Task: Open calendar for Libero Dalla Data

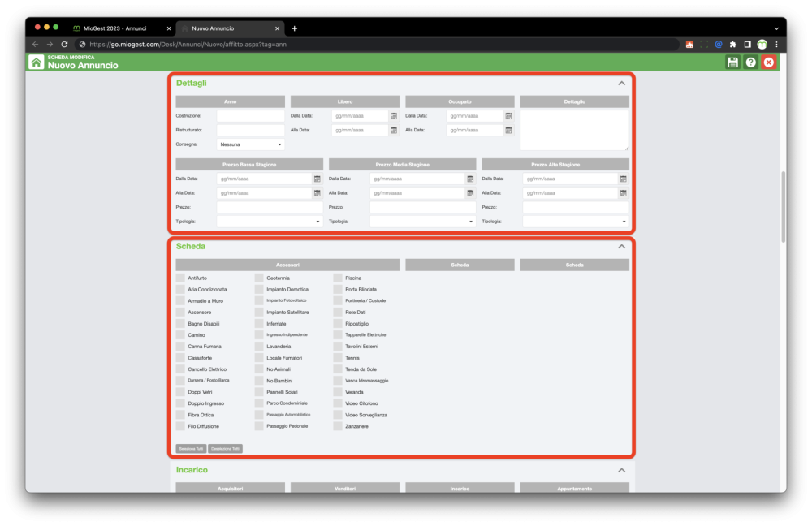Action: (394, 116)
